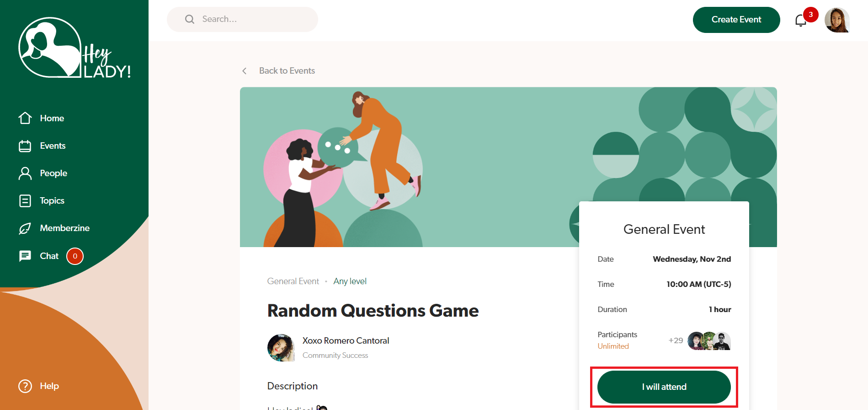This screenshot has width=868, height=410.
Task: Go to Topics menu item
Action: coord(52,200)
